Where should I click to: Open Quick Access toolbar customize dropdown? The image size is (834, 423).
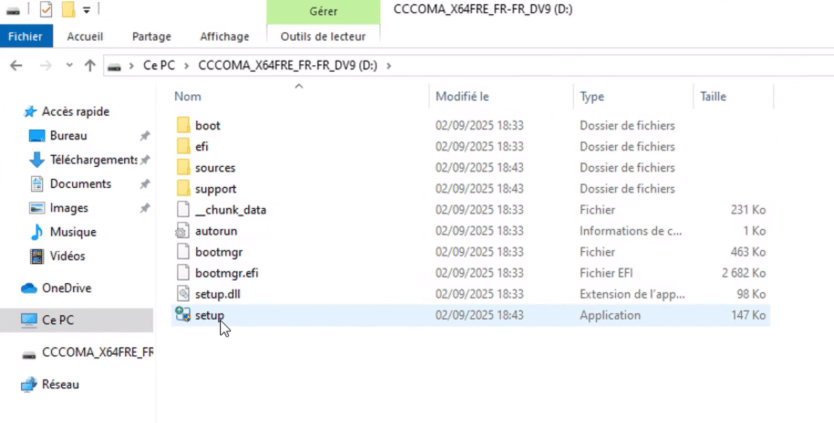click(x=87, y=11)
